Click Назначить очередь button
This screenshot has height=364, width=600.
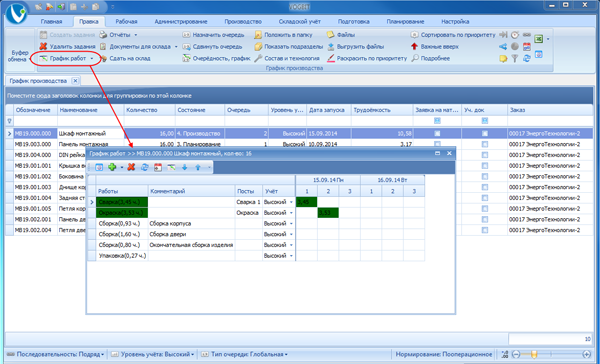tap(213, 35)
